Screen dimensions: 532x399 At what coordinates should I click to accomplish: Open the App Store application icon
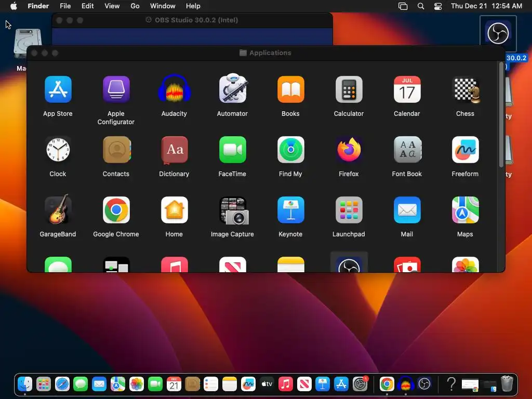pos(58,89)
